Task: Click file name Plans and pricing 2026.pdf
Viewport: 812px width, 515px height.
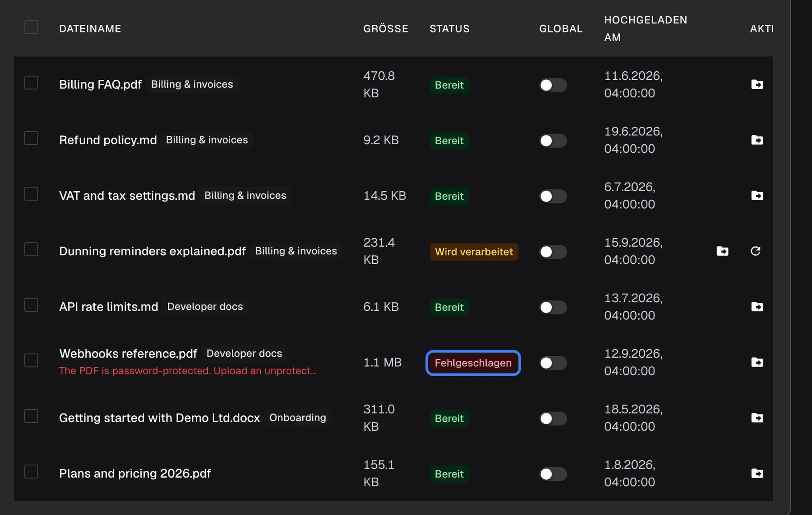Action: [135, 474]
